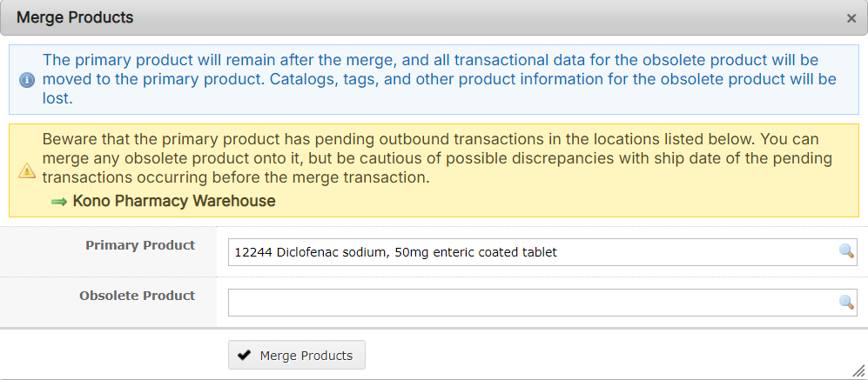Select the Kono Pharmacy Warehouse location name
Screen dimensions: 868x380
click(x=174, y=201)
